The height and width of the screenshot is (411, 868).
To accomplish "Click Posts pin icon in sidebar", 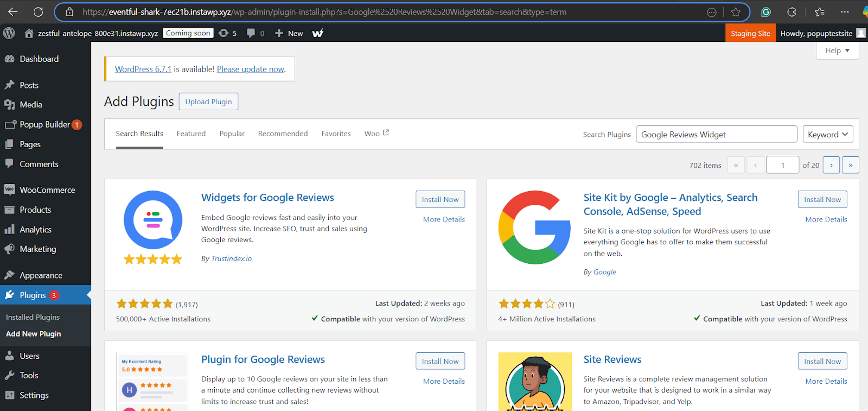I will pyautogui.click(x=9, y=85).
